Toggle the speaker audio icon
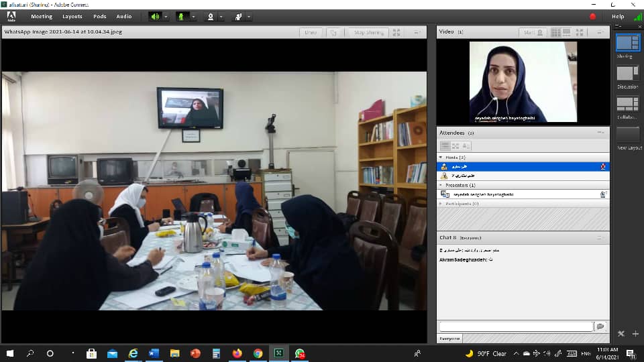The width and height of the screenshot is (644, 362). coord(155,16)
